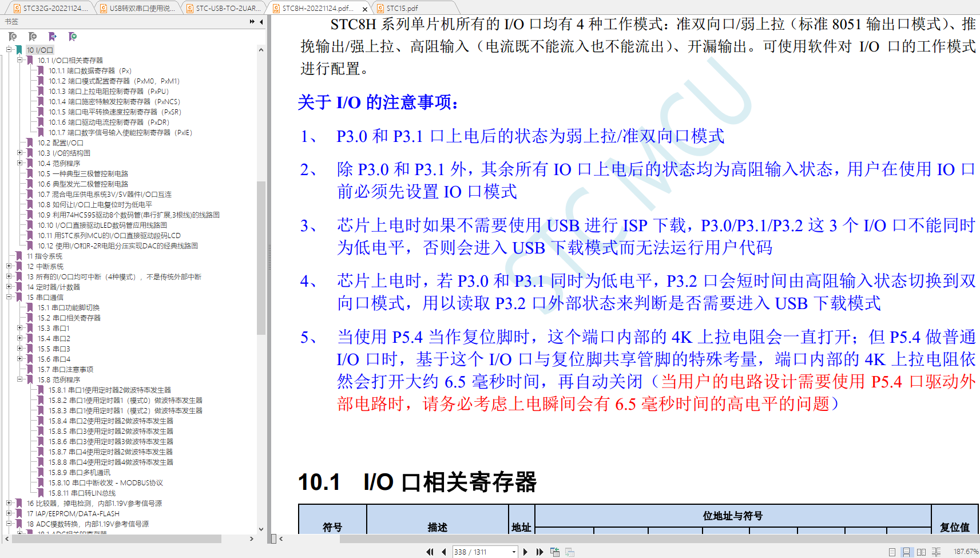
Task: Click the heading 10.1 I/O口相关寄存器
Action: pos(417,482)
